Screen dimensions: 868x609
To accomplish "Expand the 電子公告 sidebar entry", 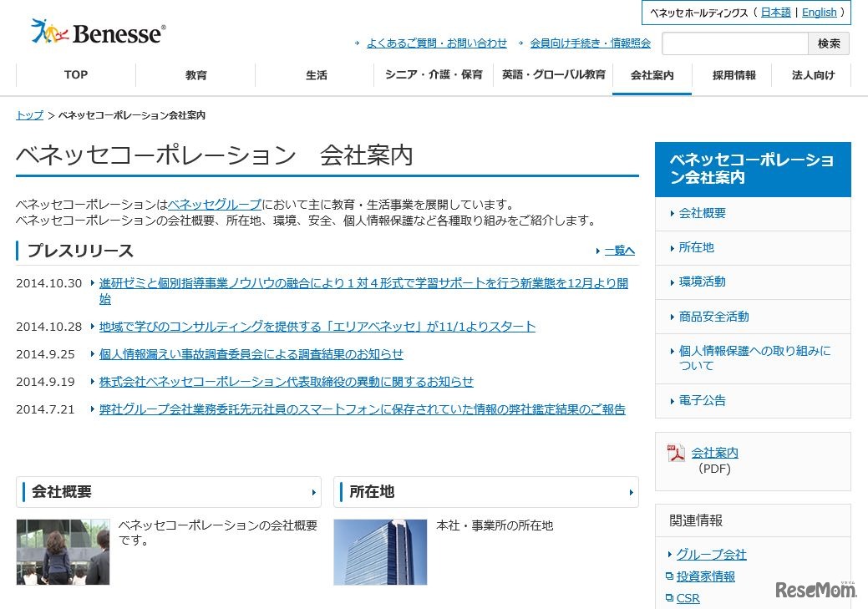I will [703, 400].
